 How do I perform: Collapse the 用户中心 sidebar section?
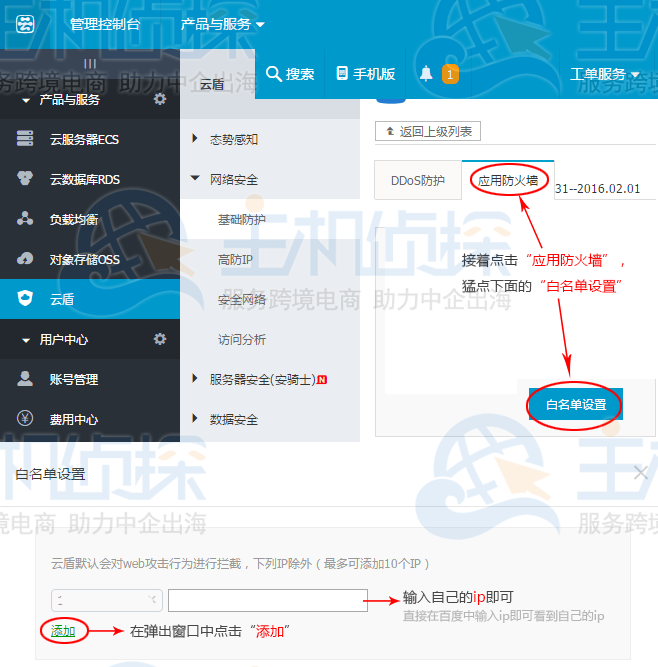[x=26, y=341]
